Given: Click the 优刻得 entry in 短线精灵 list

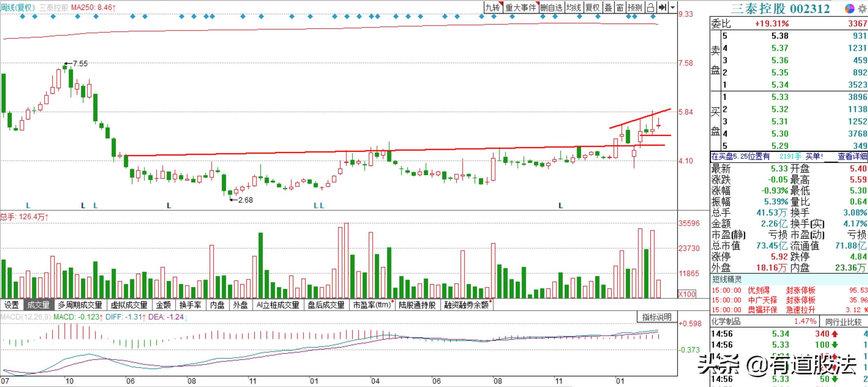Looking at the screenshot, I should coord(759,290).
